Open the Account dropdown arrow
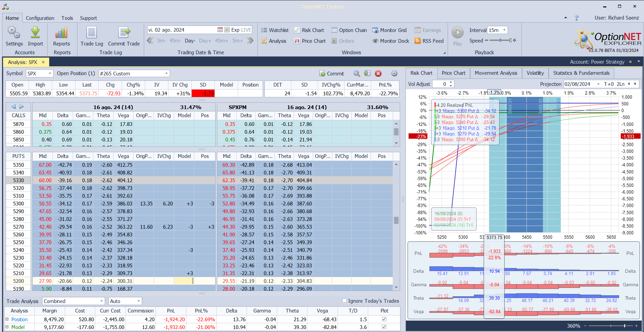The height and width of the screenshot is (332, 644). [x=639, y=62]
